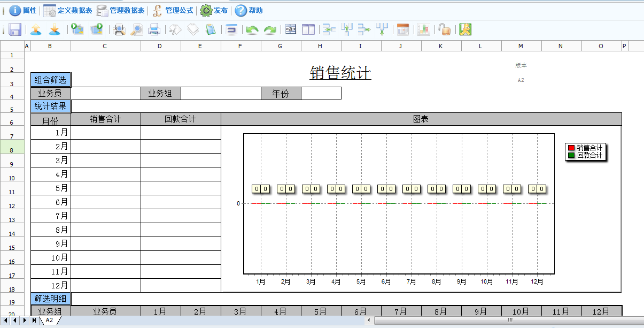Click the paste clipboard icon
The image size is (644, 328).
tap(211, 30)
